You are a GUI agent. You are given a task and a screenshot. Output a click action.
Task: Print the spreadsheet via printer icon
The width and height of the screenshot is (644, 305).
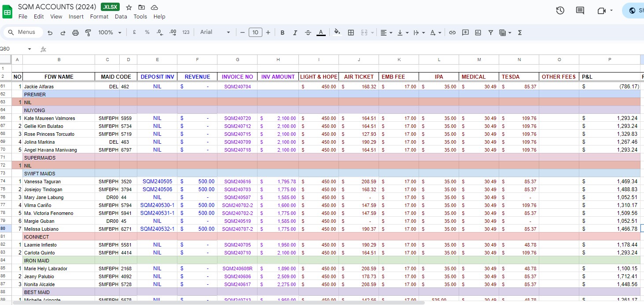75,33
